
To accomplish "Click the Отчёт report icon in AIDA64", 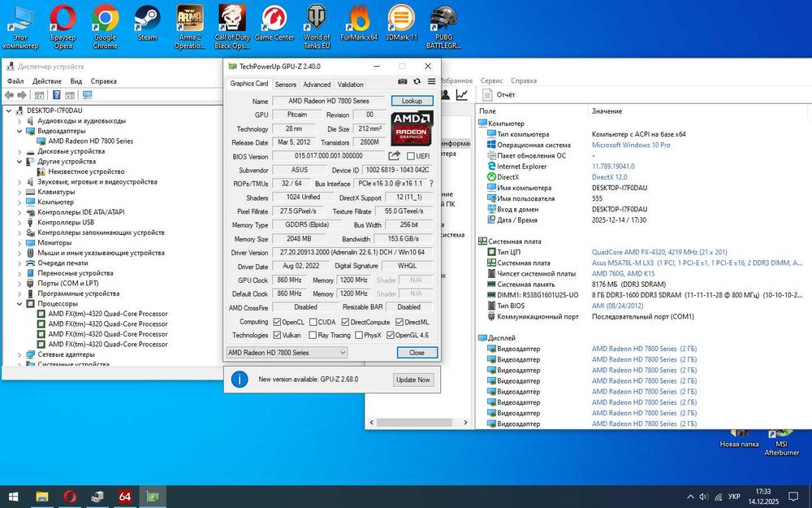I will click(486, 94).
